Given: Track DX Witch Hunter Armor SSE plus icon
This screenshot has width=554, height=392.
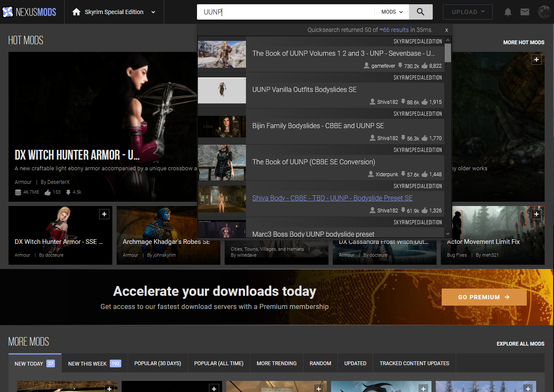Looking at the screenshot, I should 104,214.
